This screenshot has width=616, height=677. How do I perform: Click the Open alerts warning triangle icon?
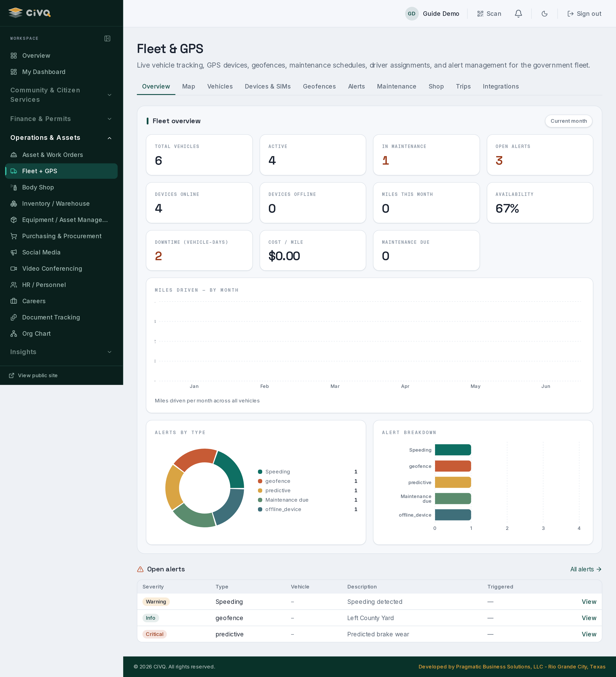[140, 569]
